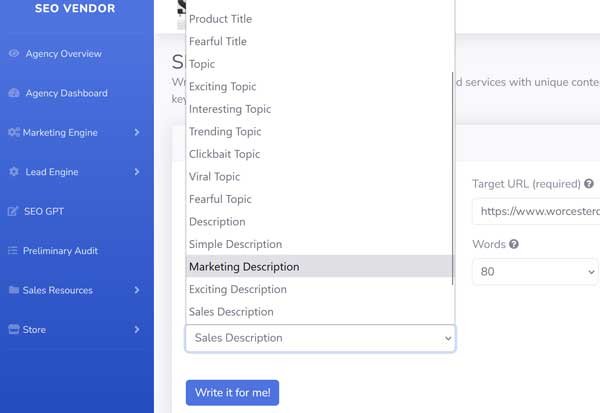Choose Marketing Description from the list

[x=244, y=267]
